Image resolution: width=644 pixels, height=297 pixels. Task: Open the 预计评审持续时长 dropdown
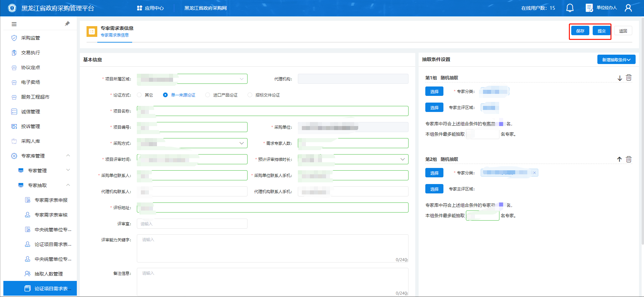pos(353,159)
